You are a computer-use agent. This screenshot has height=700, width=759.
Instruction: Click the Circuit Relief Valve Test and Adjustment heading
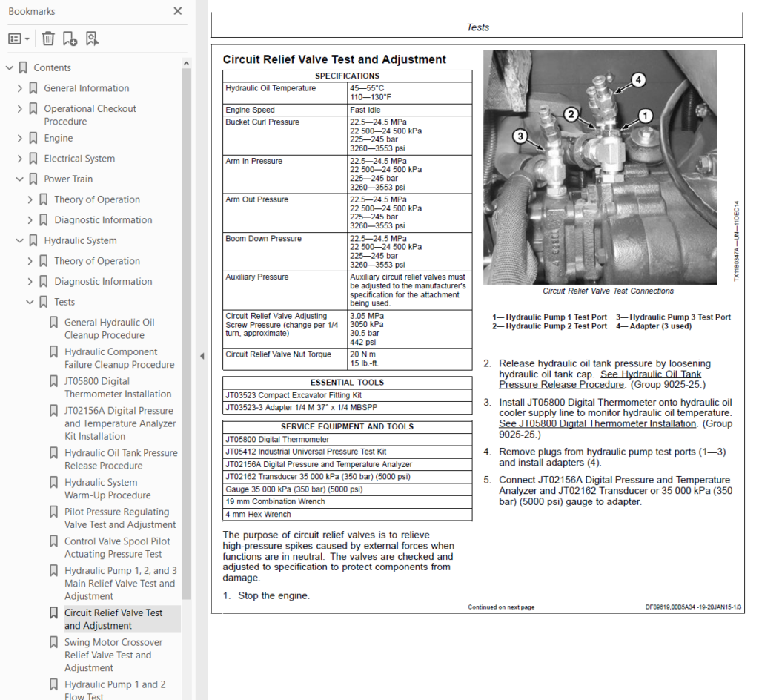tap(334, 59)
